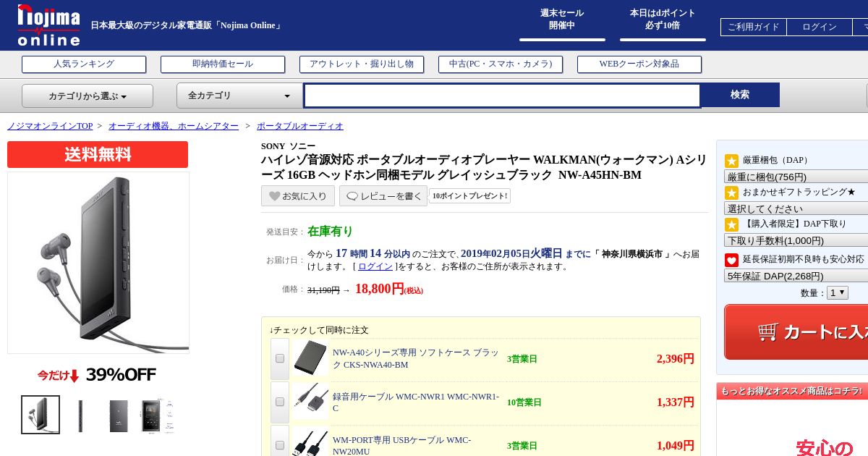
Task: Click the ポータブルオーディオ breadcrumb
Action: (300, 126)
